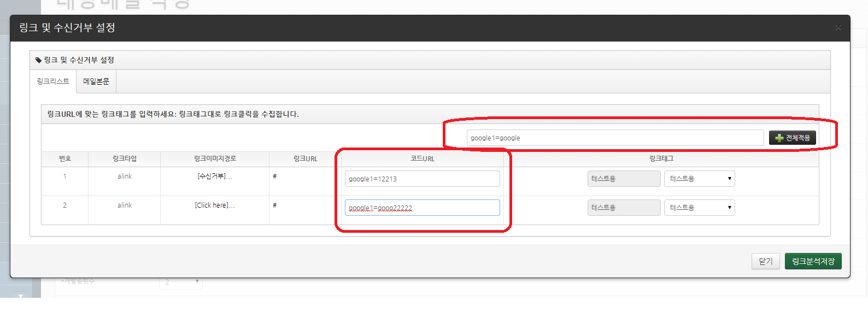Select the alink cell in row 1
Image resolution: width=868 pixels, height=324 pixels.
[125, 176]
